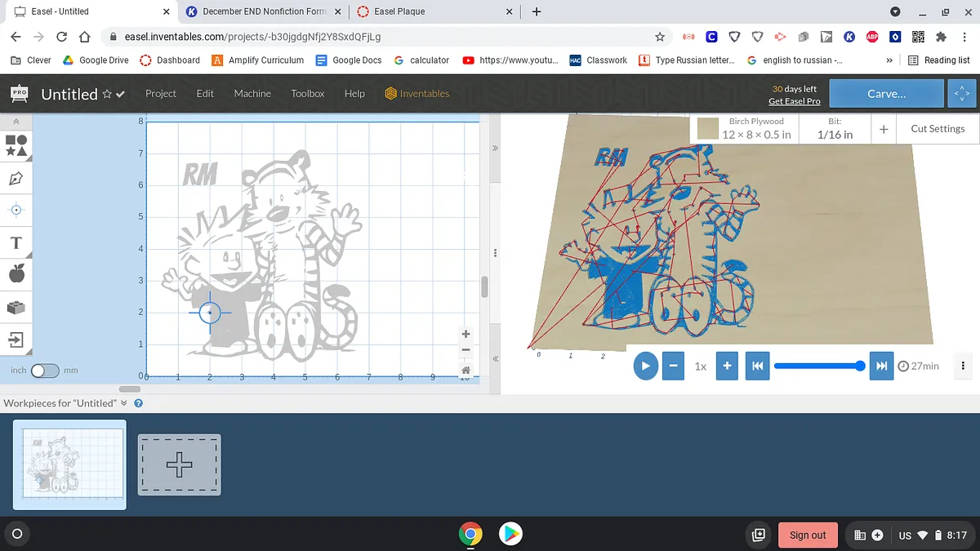The height and width of the screenshot is (551, 980).
Task: Collapse the design pane with top chevron
Action: click(x=495, y=149)
